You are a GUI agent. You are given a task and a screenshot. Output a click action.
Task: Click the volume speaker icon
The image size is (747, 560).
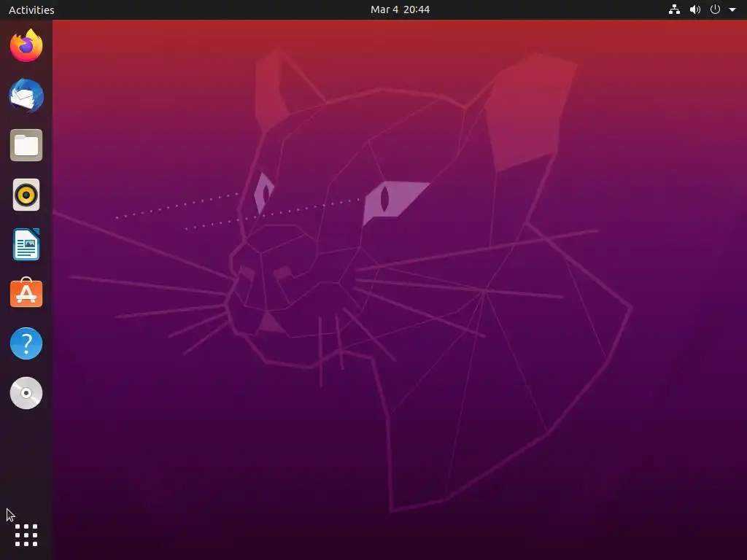click(695, 9)
